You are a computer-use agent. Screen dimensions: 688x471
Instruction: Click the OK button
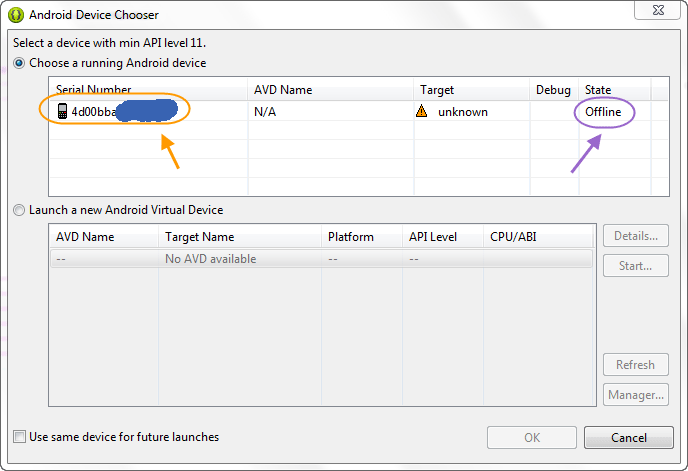[532, 438]
